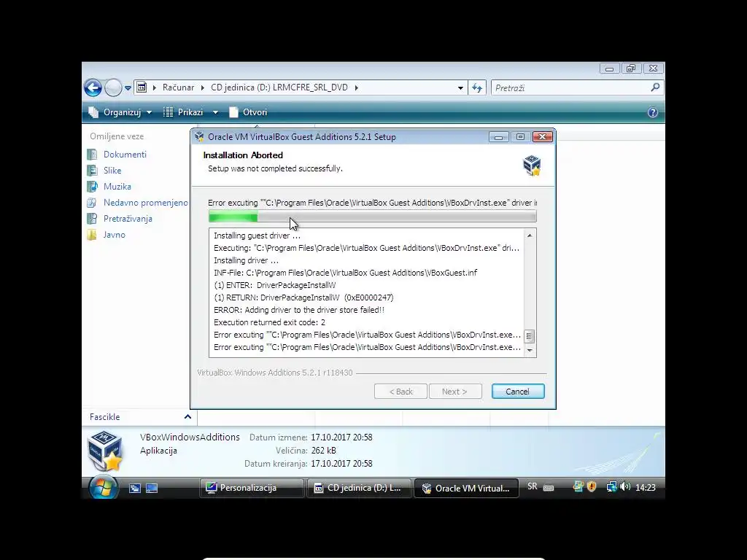Select 'Execution returned exit code: 2' line
The width and height of the screenshot is (747, 560).
(269, 322)
